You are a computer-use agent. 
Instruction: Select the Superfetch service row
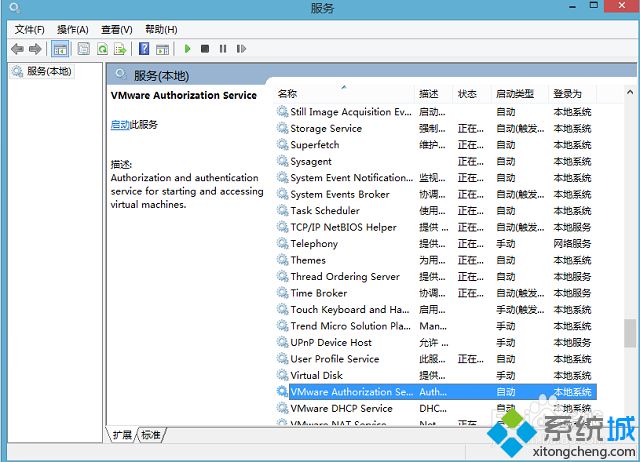(x=436, y=145)
